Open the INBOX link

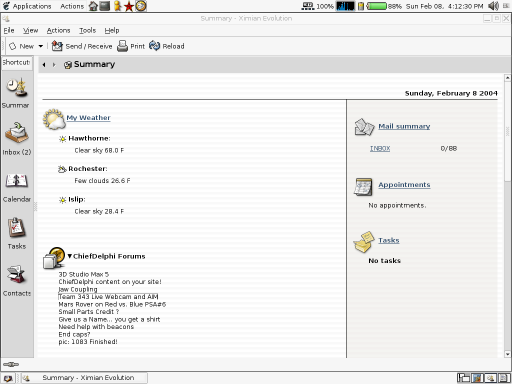pyautogui.click(x=380, y=149)
